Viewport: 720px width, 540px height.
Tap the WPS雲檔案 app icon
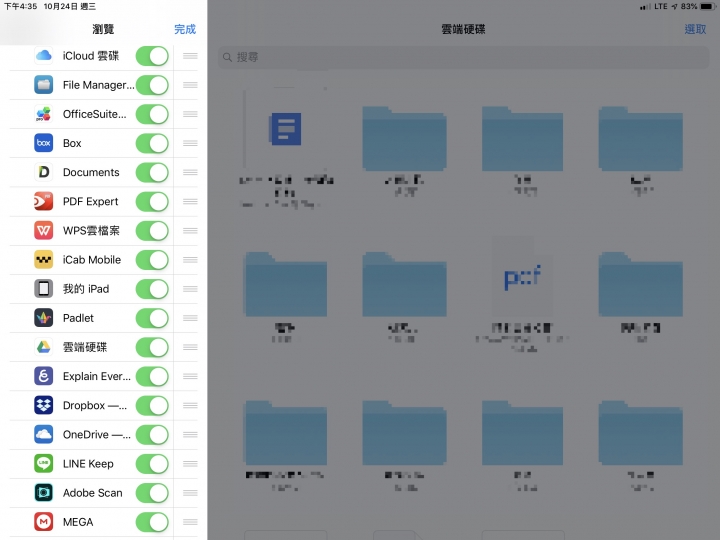point(44,231)
